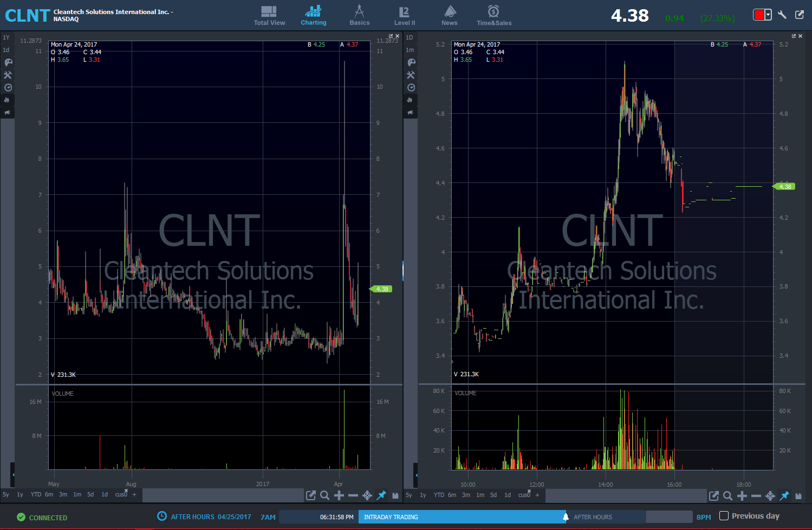This screenshot has height=530, width=812.
Task: Switch to the Charting tab
Action: (x=314, y=16)
